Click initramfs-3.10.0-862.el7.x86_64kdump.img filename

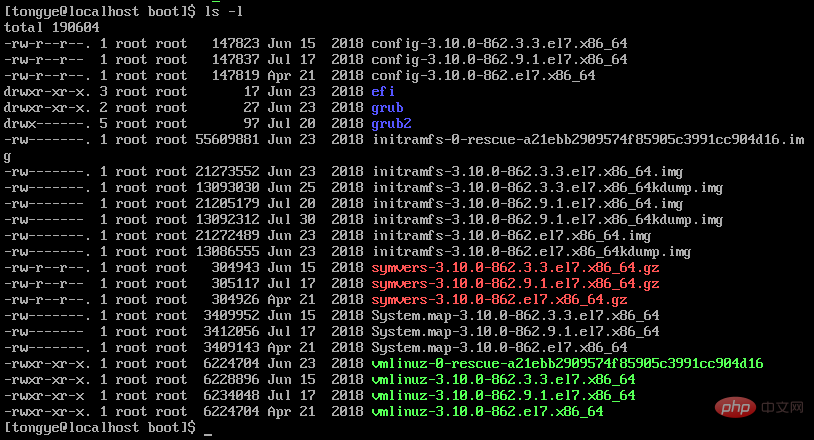(x=532, y=252)
